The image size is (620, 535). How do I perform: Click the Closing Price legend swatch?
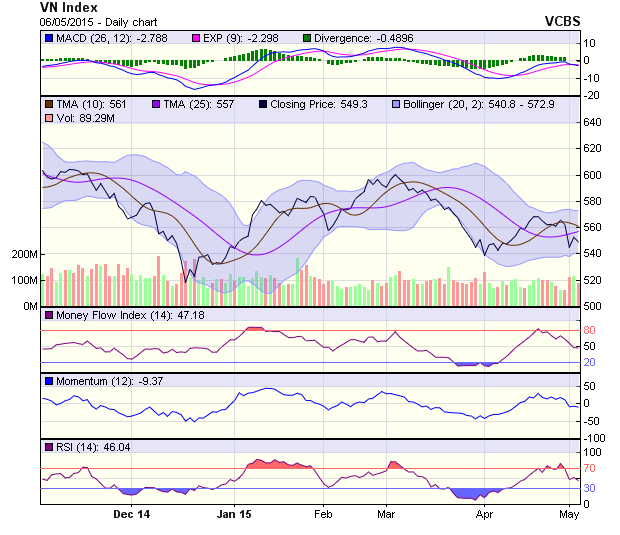click(262, 103)
